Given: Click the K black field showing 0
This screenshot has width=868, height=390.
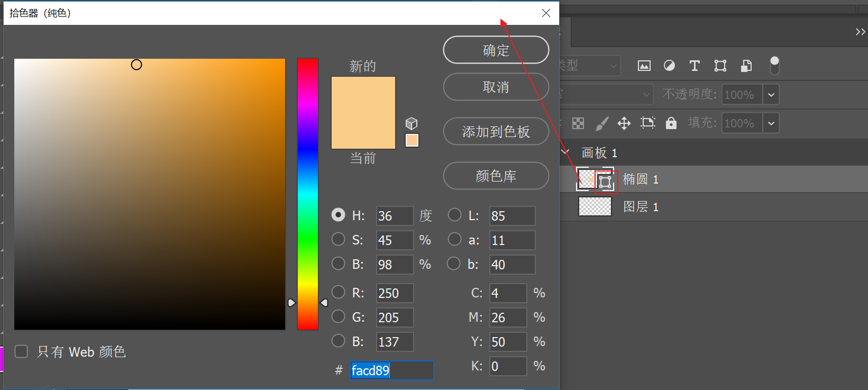Looking at the screenshot, I should [508, 366].
